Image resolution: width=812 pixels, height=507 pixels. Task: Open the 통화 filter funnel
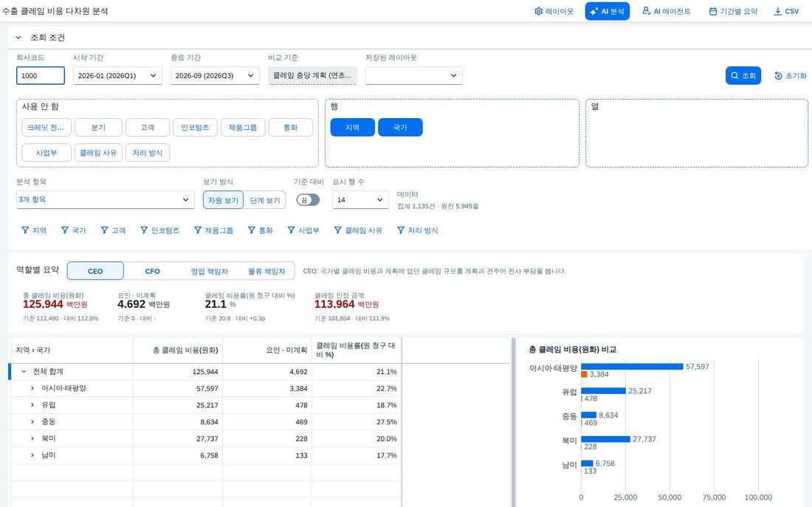(x=252, y=230)
